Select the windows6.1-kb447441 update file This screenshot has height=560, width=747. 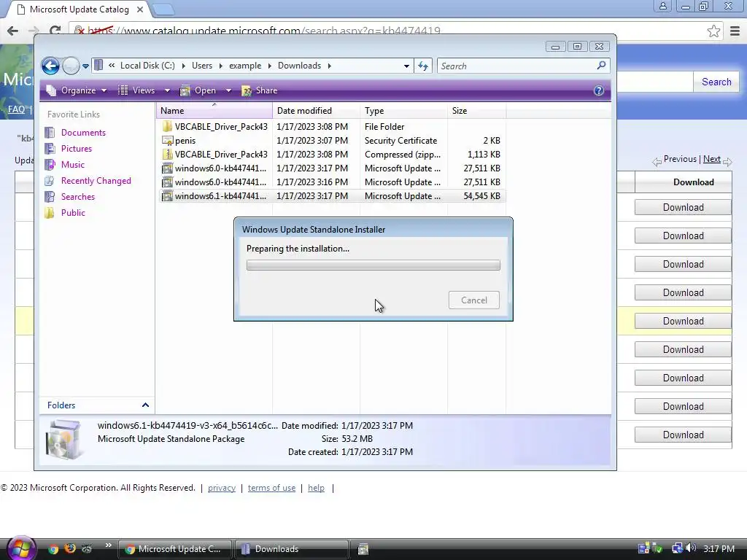click(x=331, y=195)
